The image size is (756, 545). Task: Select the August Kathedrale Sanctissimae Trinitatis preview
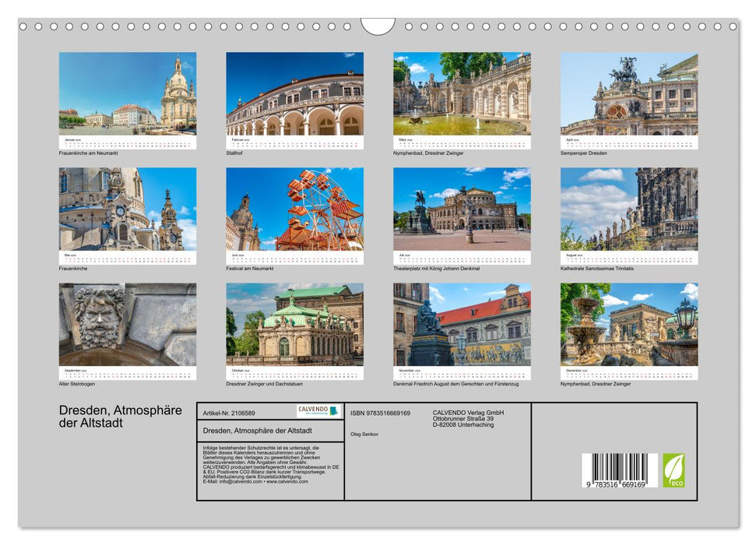[x=627, y=210]
